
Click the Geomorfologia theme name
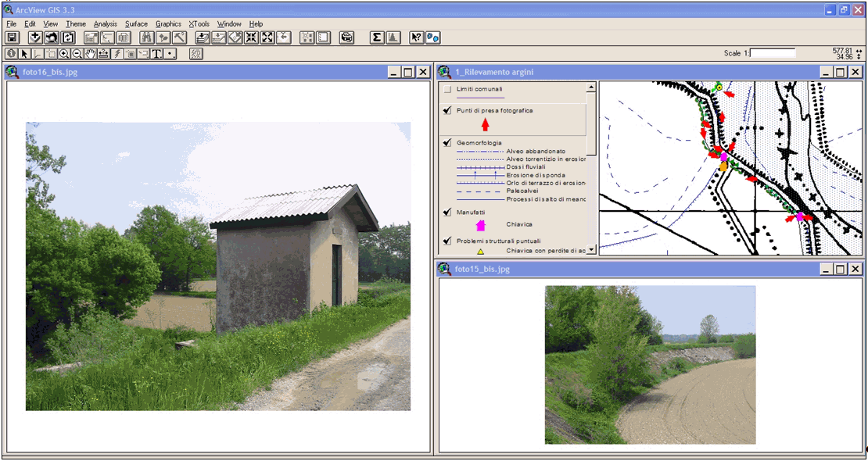[x=479, y=143]
